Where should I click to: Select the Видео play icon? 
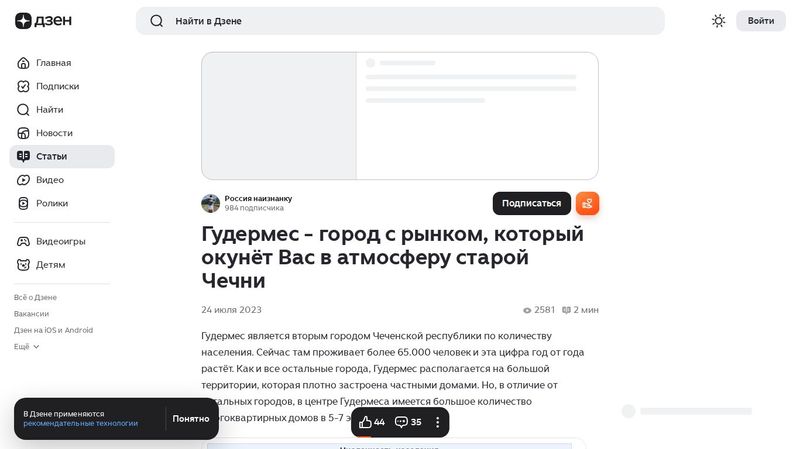(x=24, y=180)
